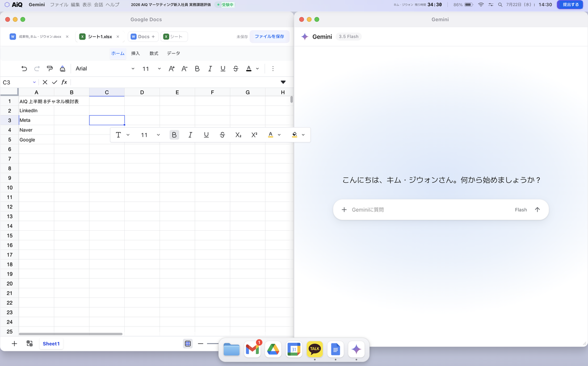Screen dimensions: 588x366
Task: Click the clear formatting icon
Action: 63,68
